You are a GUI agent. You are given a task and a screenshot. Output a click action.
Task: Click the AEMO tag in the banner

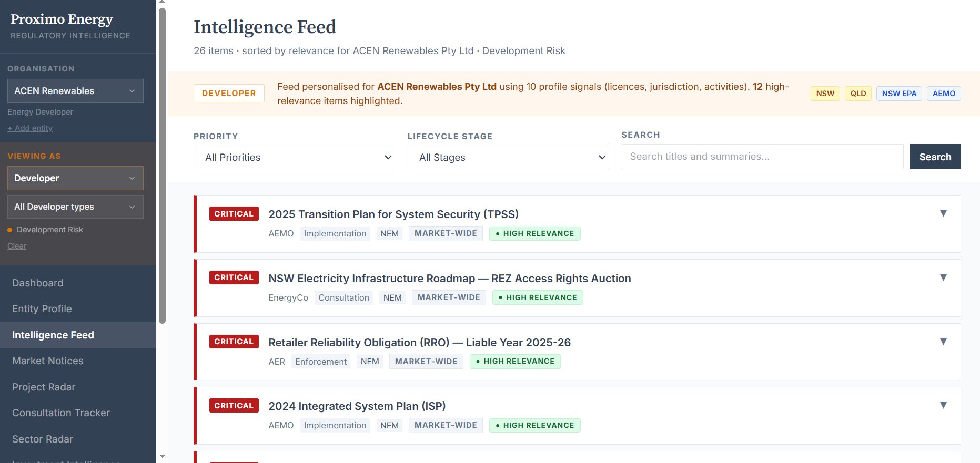944,94
